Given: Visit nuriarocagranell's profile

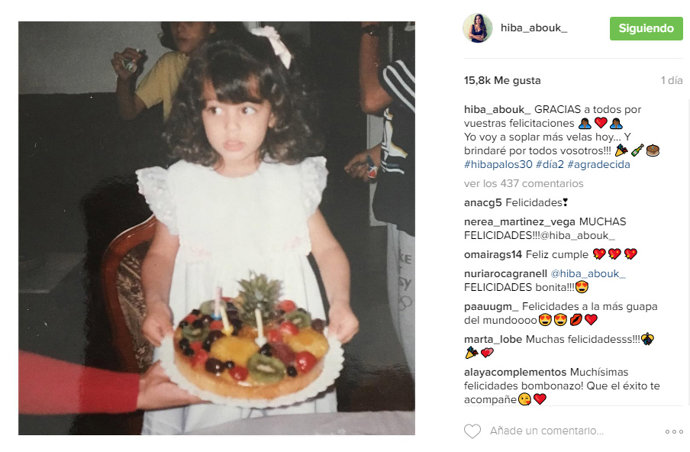Looking at the screenshot, I should tap(505, 274).
